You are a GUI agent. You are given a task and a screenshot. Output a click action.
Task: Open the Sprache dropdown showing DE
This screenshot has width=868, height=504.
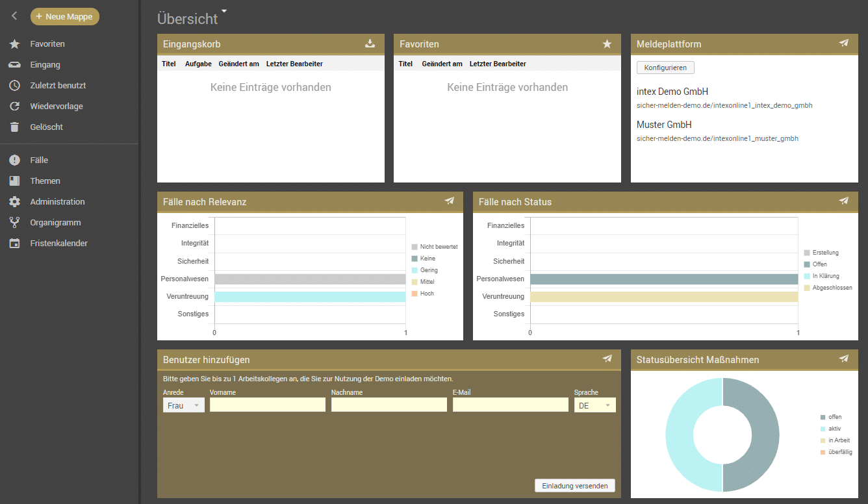click(594, 405)
